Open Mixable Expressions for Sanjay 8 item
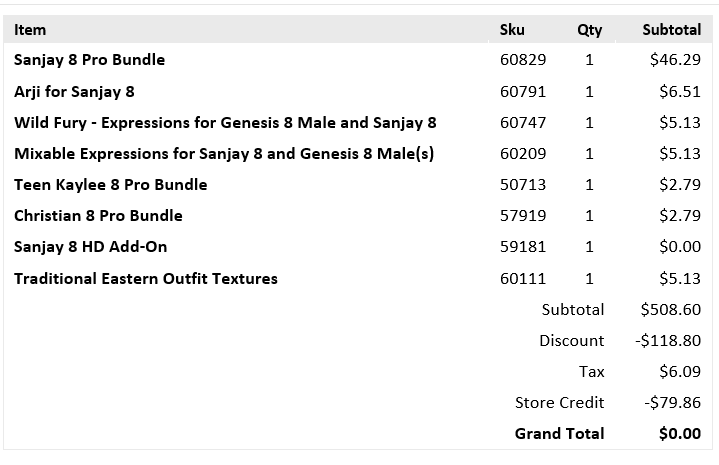The width and height of the screenshot is (719, 465). [223, 154]
